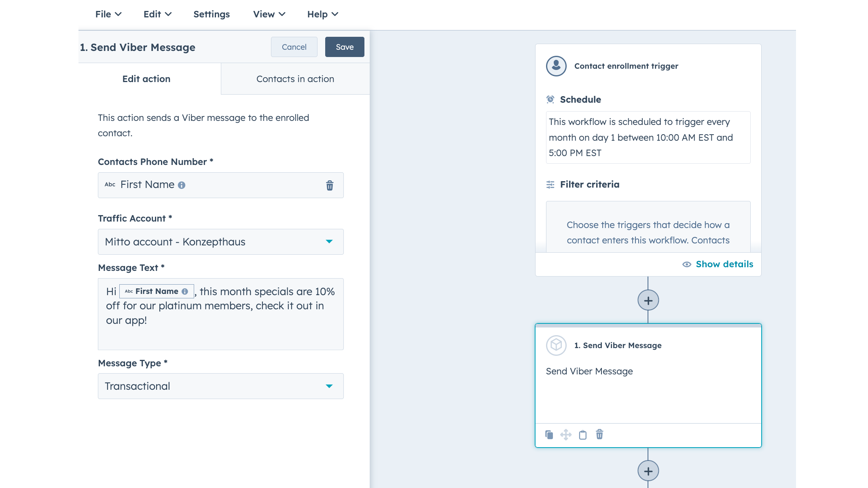
Task: Click clipboard icon on Viber action card
Action: point(582,435)
